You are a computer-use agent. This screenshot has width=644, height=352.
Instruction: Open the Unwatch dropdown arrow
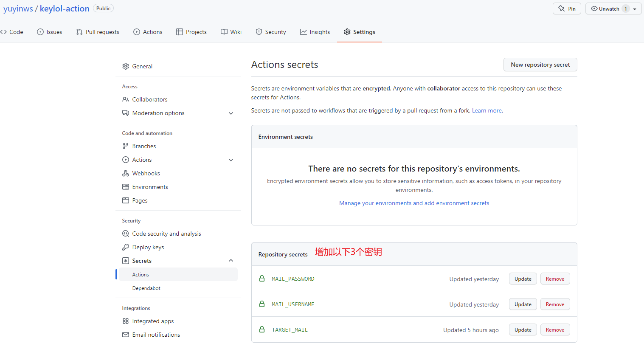point(635,9)
